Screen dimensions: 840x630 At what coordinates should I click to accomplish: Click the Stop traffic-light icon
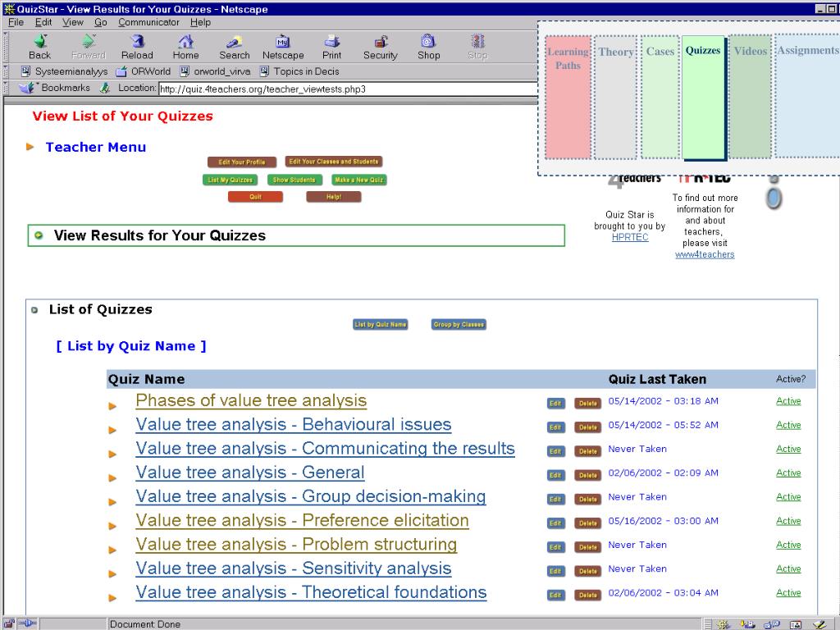point(477,42)
